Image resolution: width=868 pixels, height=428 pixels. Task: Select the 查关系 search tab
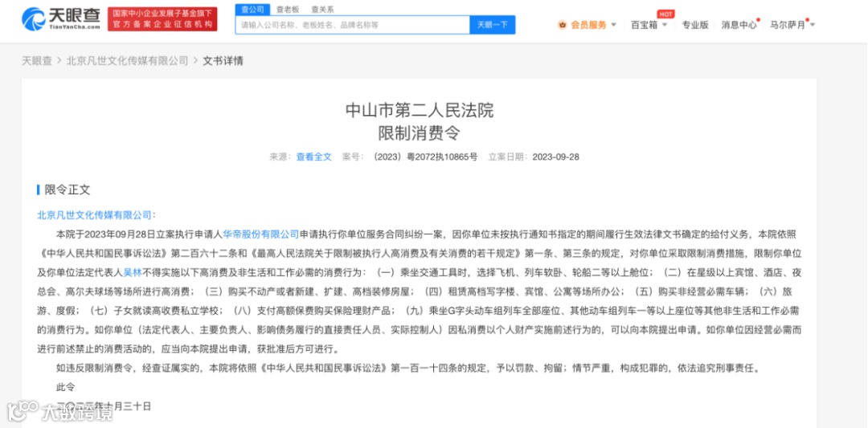[322, 10]
